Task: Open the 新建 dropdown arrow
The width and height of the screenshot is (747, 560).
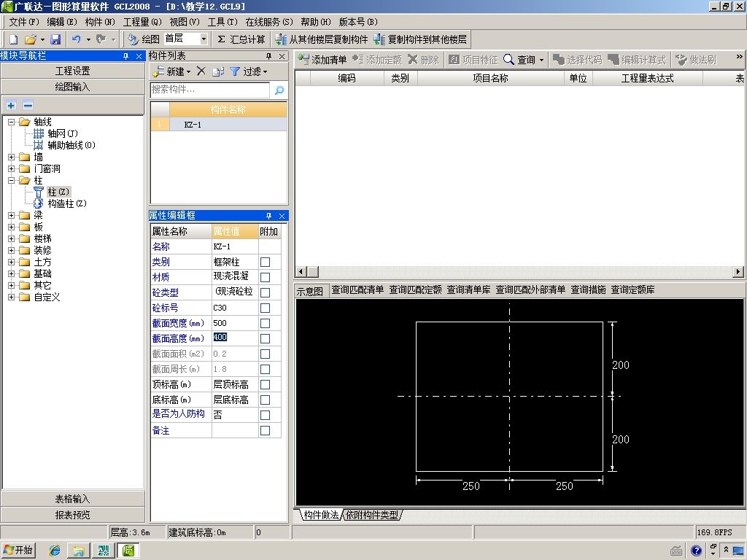Action: 188,71
